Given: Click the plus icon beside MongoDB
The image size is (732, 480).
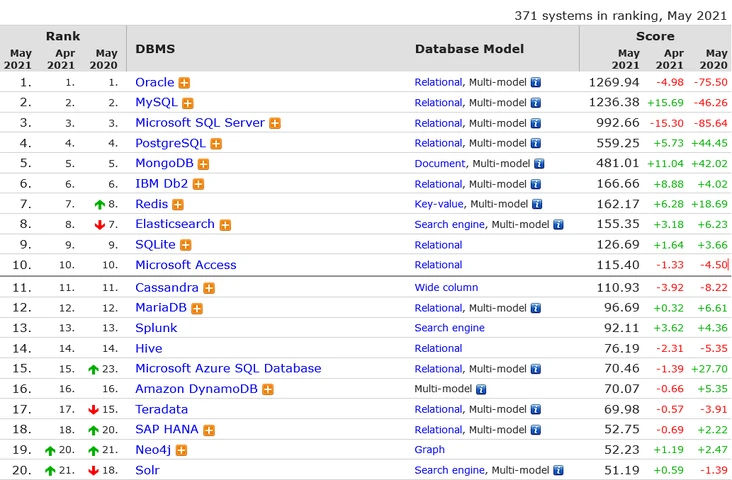Looking at the screenshot, I should point(203,164).
